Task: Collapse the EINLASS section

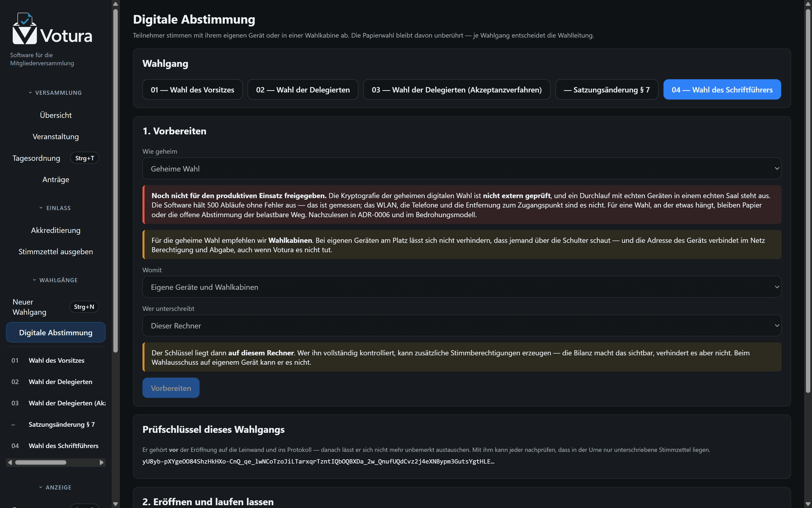Action: click(56, 208)
